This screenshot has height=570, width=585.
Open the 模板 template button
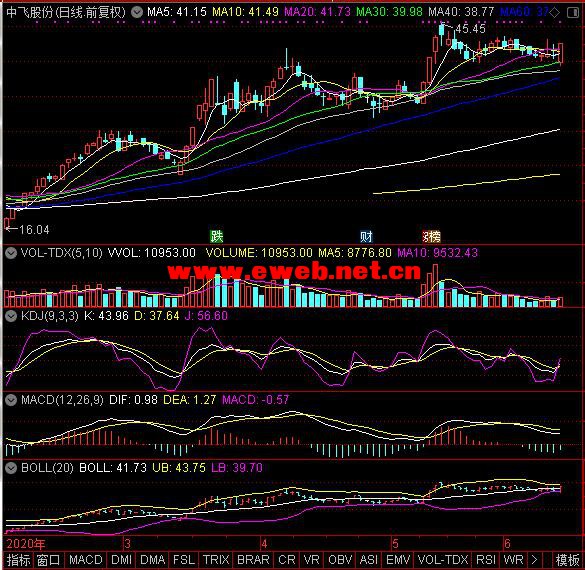coord(567,560)
